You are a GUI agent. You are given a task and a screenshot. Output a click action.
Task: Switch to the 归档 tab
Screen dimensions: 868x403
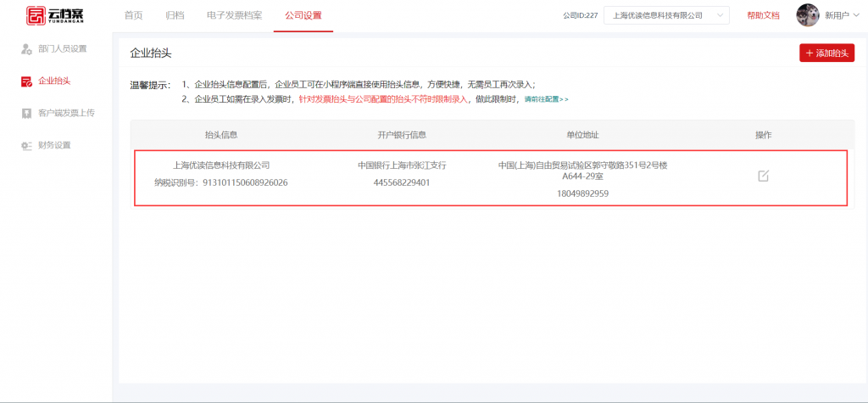click(175, 15)
